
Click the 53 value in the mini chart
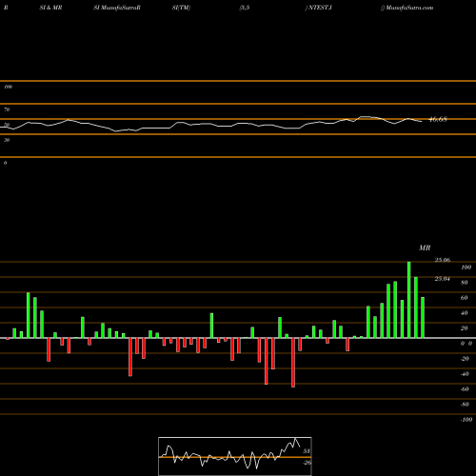pos(307,451)
